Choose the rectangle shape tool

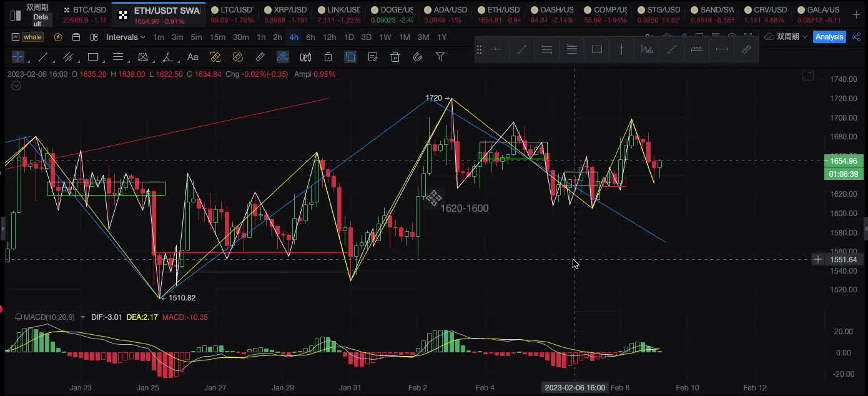(x=93, y=57)
